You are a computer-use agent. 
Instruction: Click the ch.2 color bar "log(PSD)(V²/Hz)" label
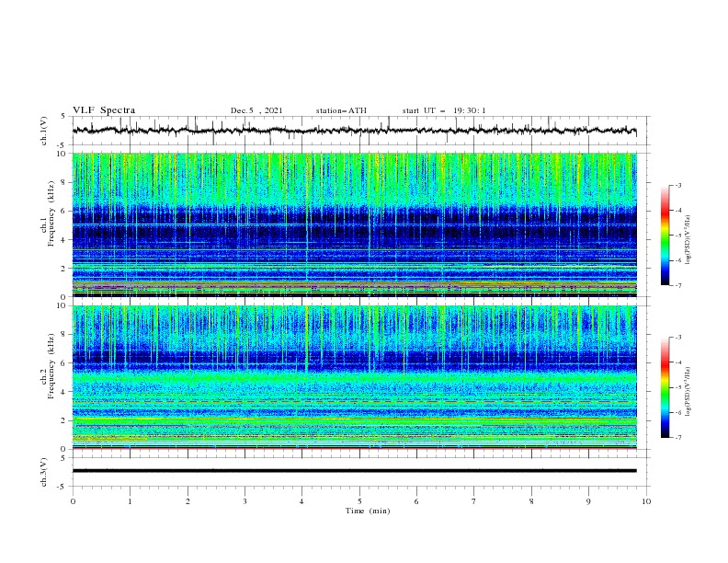(688, 391)
